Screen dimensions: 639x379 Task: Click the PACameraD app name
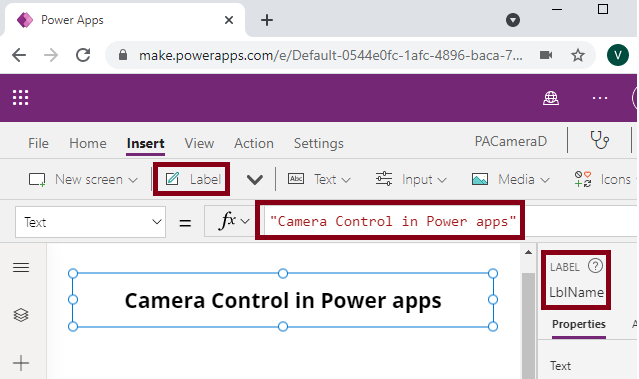click(x=511, y=141)
